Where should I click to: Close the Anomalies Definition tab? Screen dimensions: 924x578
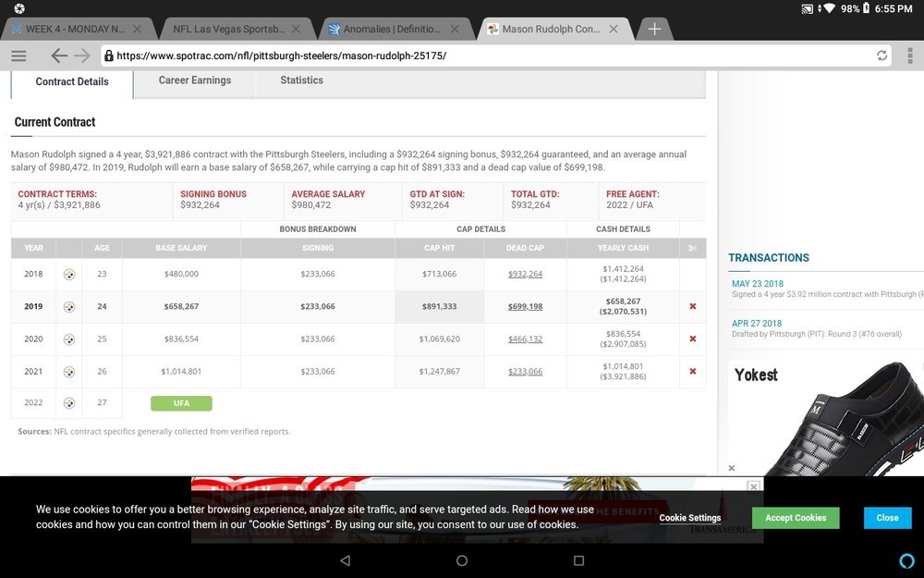click(455, 29)
